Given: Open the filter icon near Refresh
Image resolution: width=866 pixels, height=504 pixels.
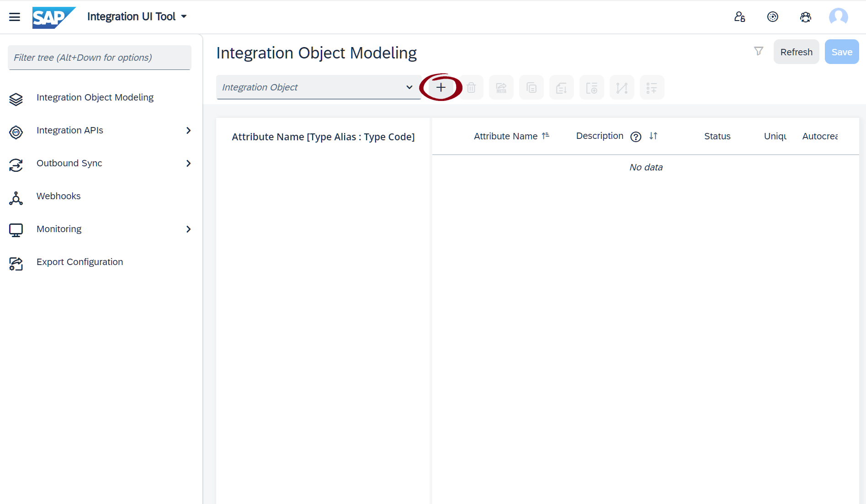Looking at the screenshot, I should (759, 51).
